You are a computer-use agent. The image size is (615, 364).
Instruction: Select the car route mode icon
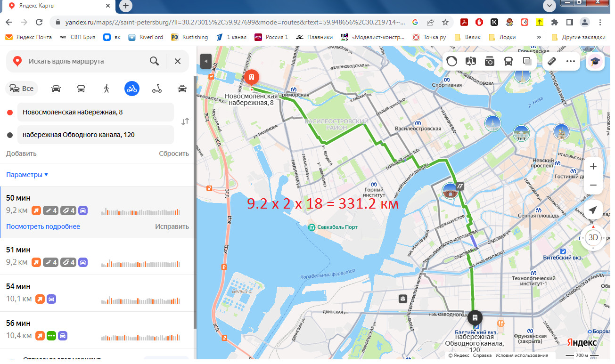coord(56,89)
